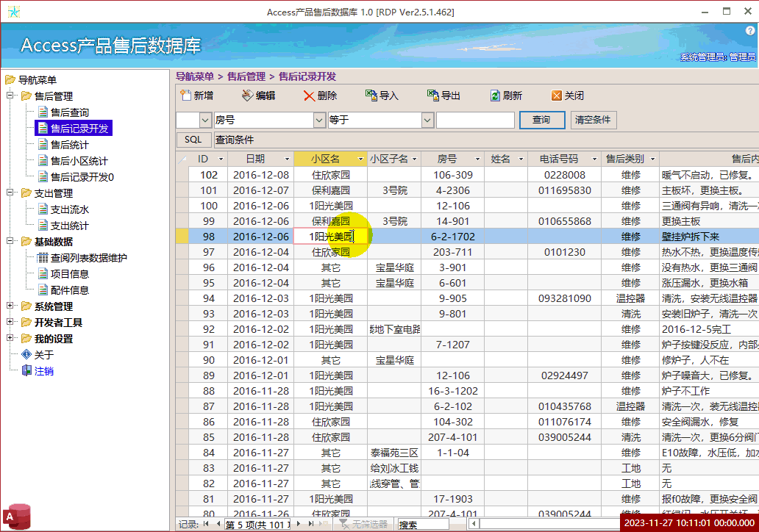Image resolution: width=759 pixels, height=532 pixels.
Task: Click the 无筛选器 filter funnel icon
Action: 343,524
